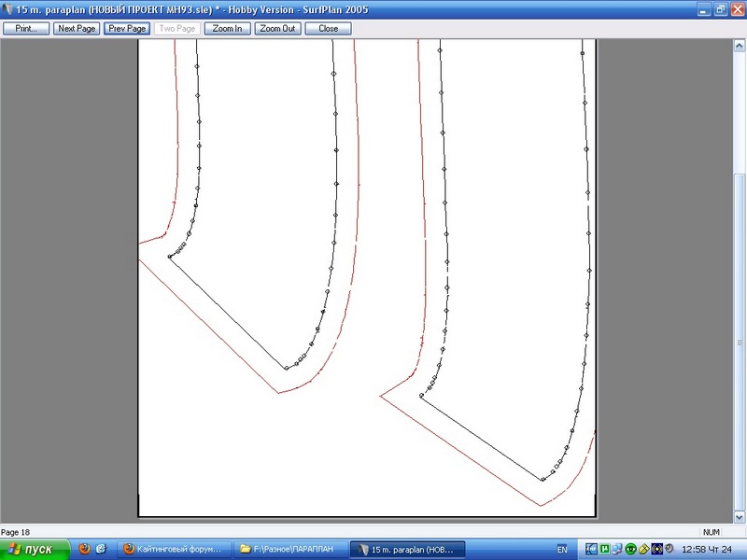Close the print preview with Close button
Screen dimensions: 747x560
point(329,29)
